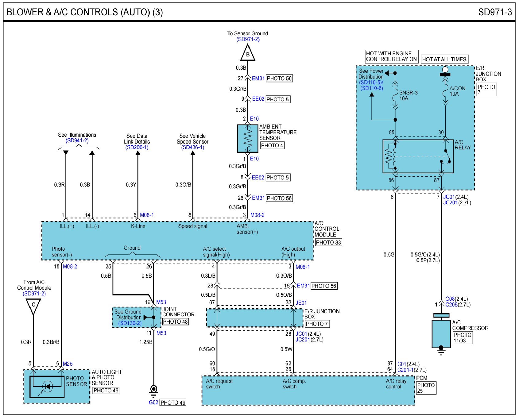Open the SD110-5 power distribution link
Image resolution: width=519 pixels, height=420 pixels.
point(371,83)
